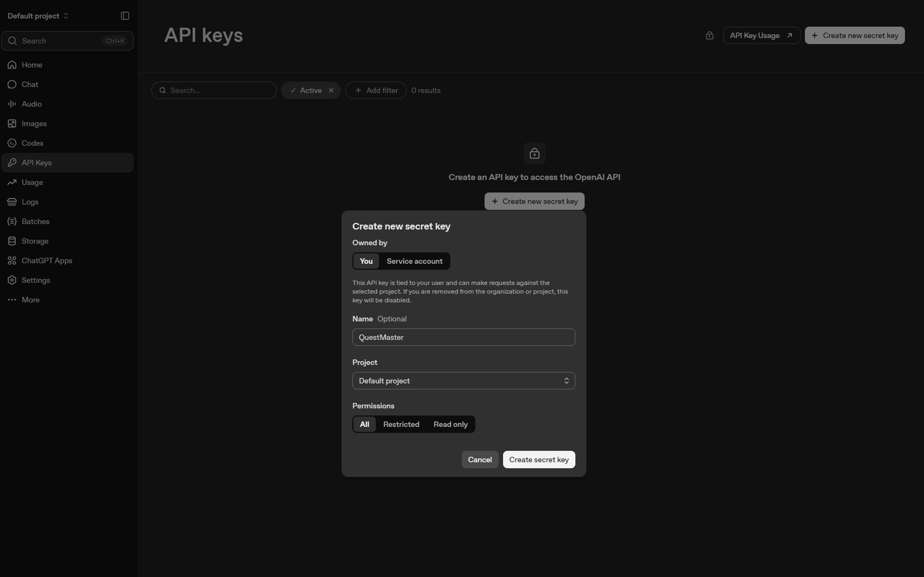The height and width of the screenshot is (577, 924).
Task: Click the Batches icon in sidebar
Action: coord(12,221)
